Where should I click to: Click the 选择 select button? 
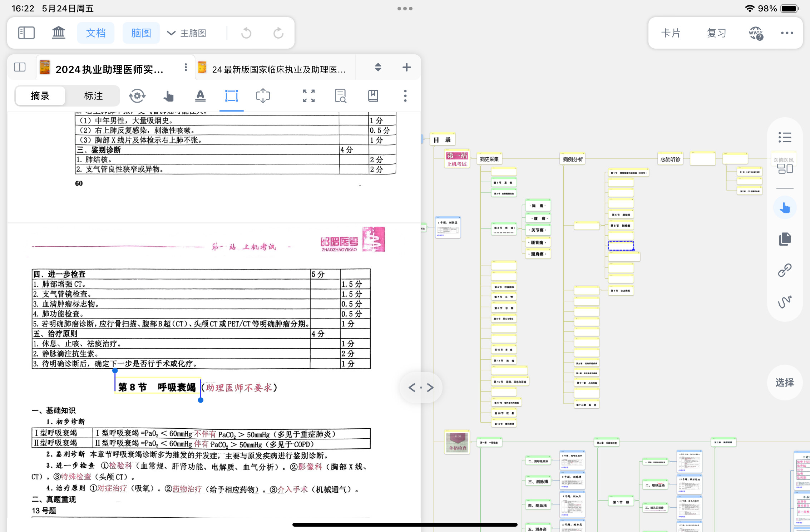785,383
